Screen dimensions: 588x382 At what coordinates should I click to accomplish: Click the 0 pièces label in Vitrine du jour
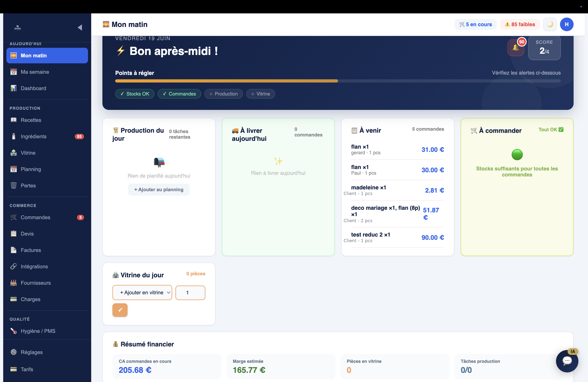196,274
